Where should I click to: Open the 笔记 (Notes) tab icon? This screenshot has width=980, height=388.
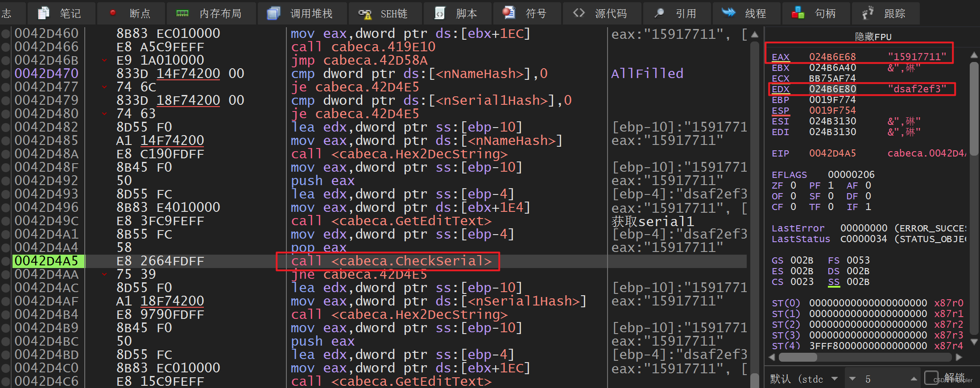pyautogui.click(x=44, y=13)
